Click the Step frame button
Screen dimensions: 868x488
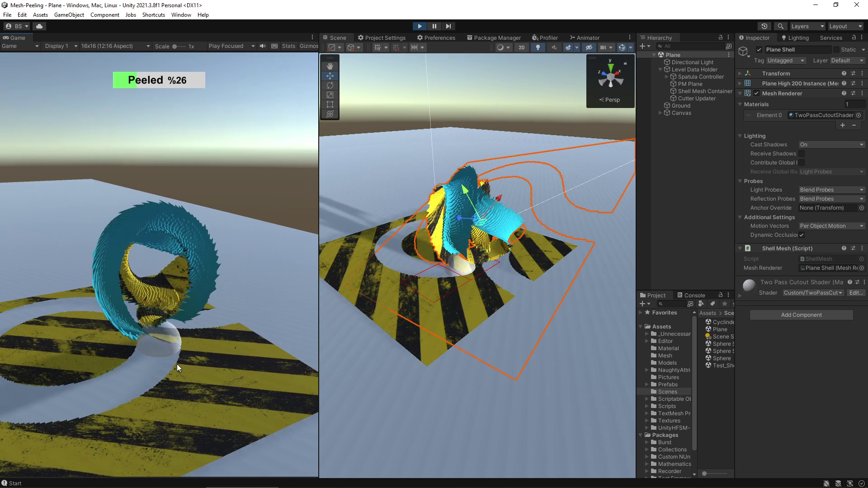coord(448,26)
